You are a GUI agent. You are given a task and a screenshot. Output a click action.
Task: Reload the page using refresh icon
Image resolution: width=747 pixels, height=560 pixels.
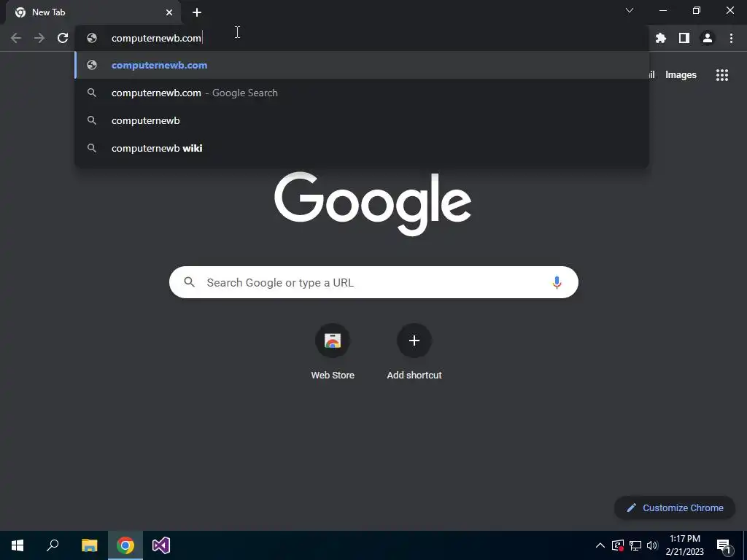pyautogui.click(x=63, y=38)
